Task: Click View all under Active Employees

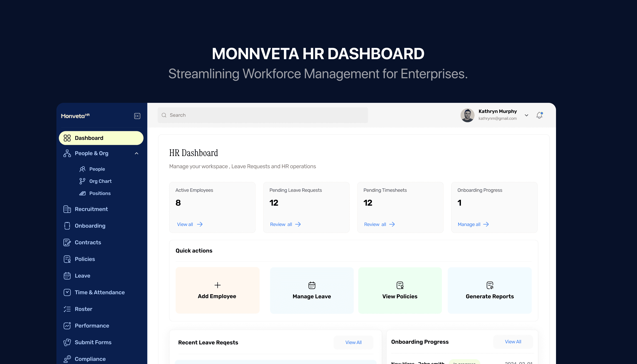Action: [185, 224]
